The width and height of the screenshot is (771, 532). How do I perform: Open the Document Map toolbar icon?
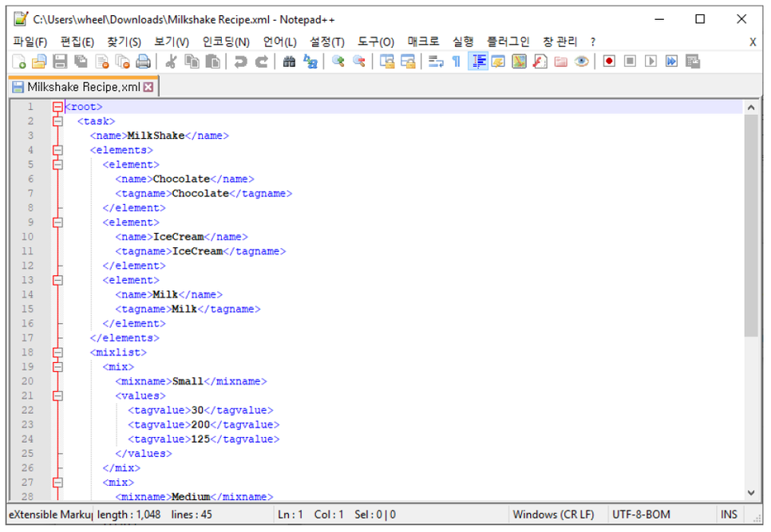pyautogui.click(x=520, y=61)
